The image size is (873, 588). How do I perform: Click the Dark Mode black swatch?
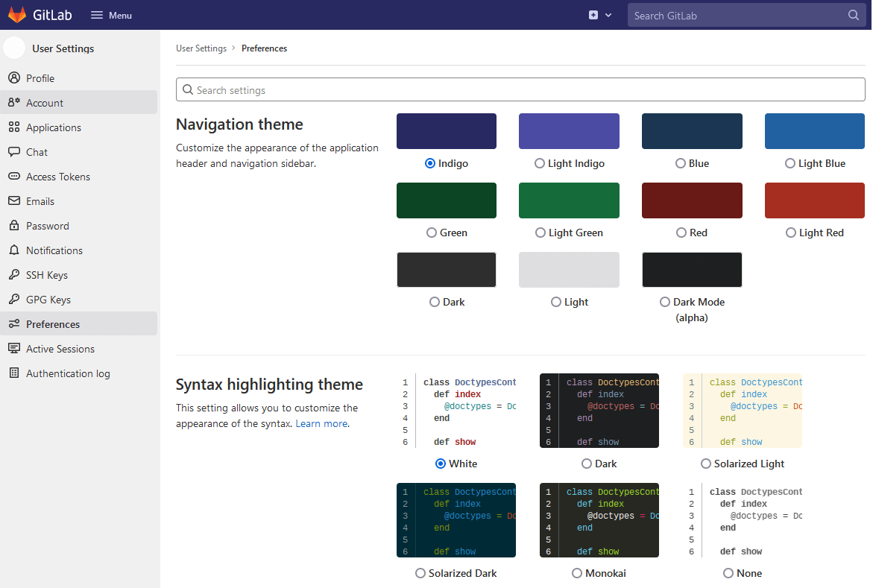point(692,270)
